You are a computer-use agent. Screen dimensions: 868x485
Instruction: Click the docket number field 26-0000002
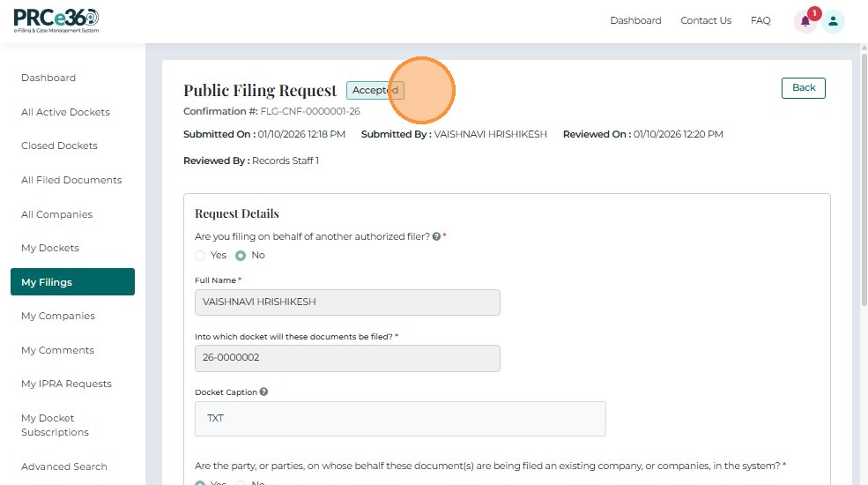tap(347, 358)
